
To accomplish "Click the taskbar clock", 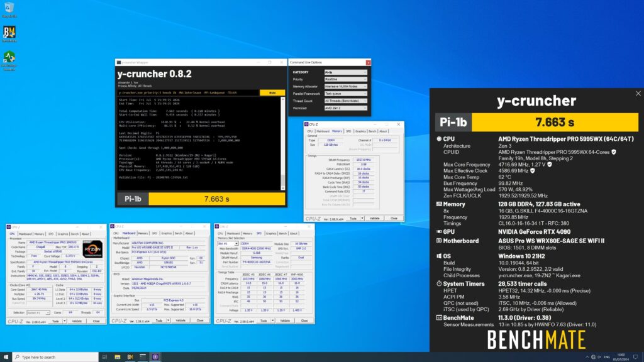I will [x=621, y=357].
